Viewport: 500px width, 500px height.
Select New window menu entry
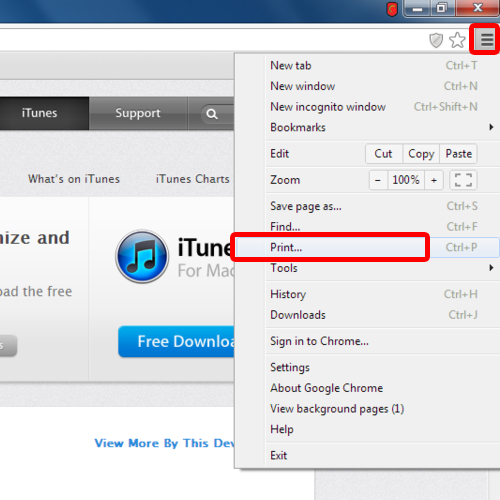coord(383,86)
